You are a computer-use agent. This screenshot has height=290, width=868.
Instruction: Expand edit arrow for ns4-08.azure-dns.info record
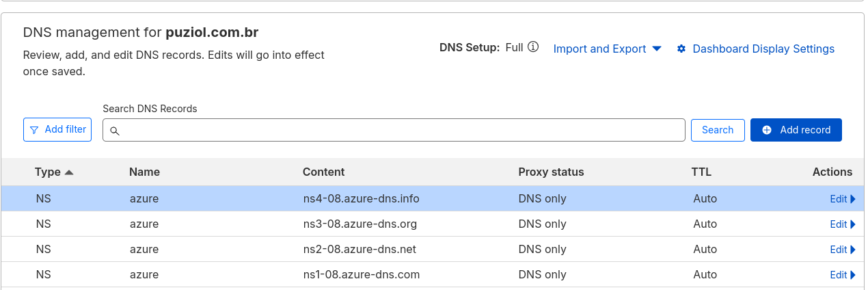click(x=853, y=199)
